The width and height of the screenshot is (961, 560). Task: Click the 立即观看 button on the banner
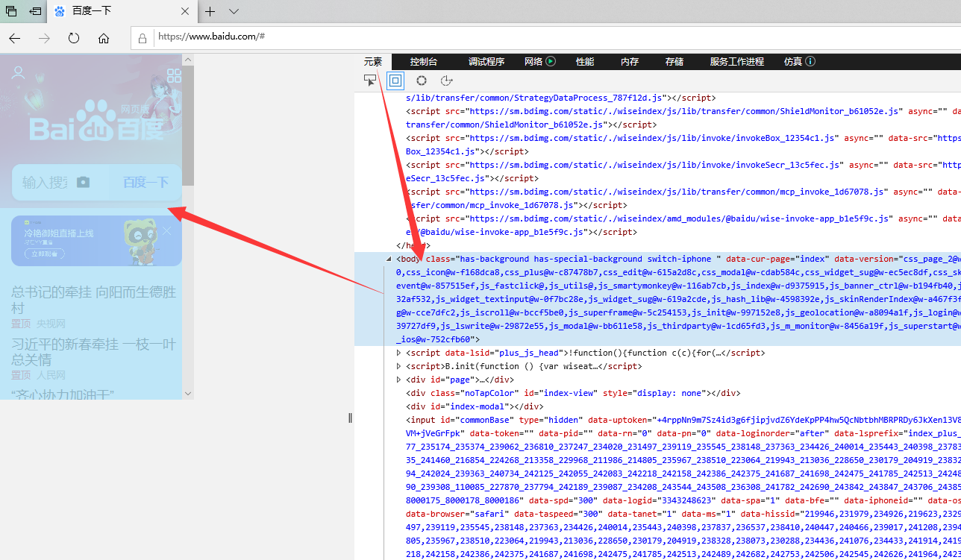click(46, 254)
